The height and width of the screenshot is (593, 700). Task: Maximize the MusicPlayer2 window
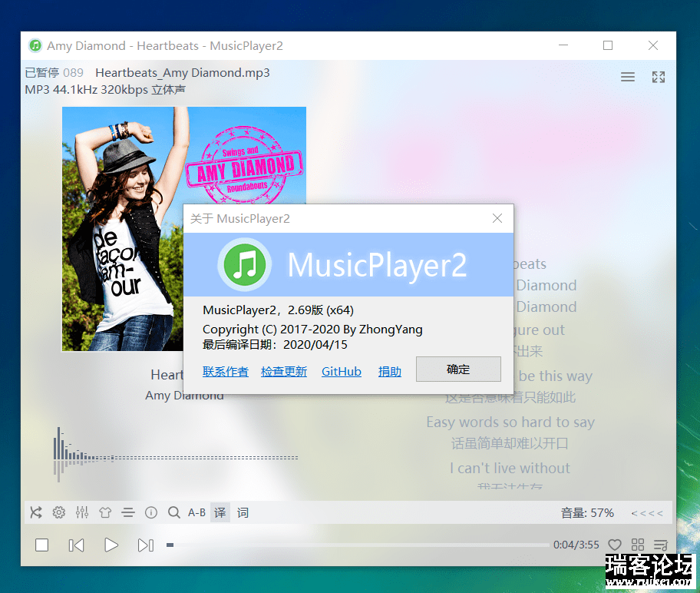[x=608, y=45]
